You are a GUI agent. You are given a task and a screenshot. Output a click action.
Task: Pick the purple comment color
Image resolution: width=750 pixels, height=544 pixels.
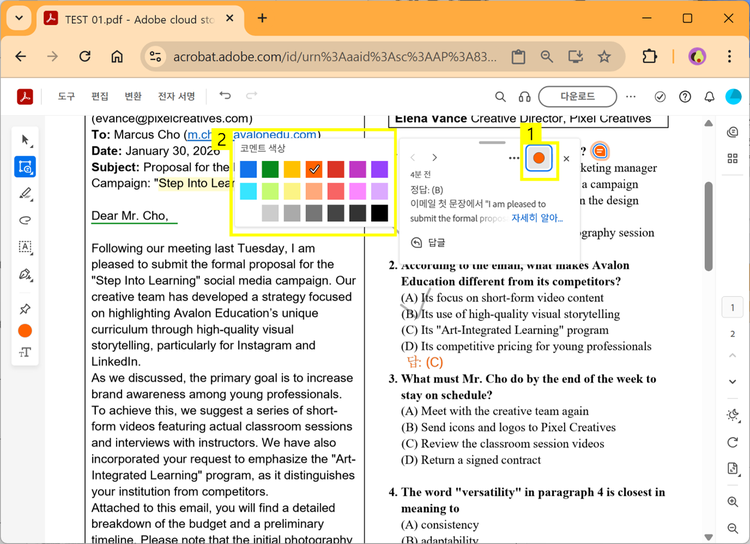point(379,169)
